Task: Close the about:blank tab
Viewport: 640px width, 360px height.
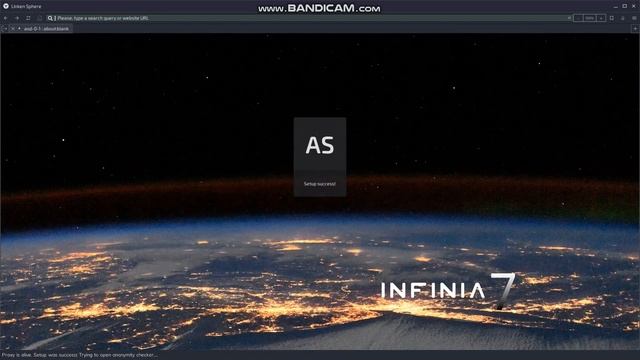Action: 13,29
